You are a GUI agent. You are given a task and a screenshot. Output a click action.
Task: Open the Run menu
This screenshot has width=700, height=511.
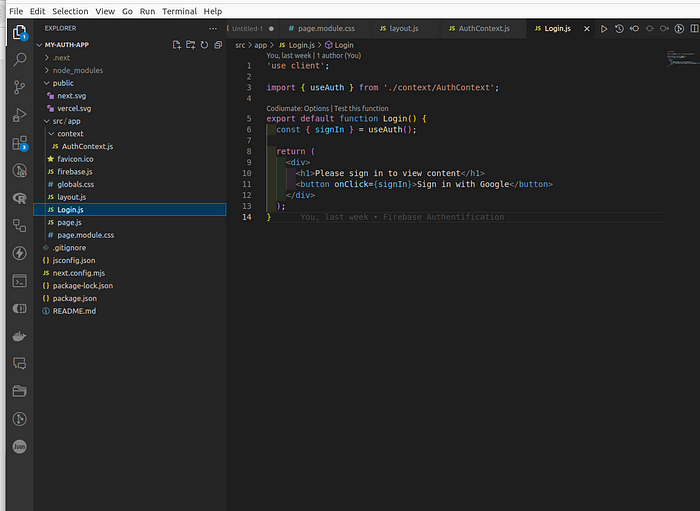coord(147,11)
